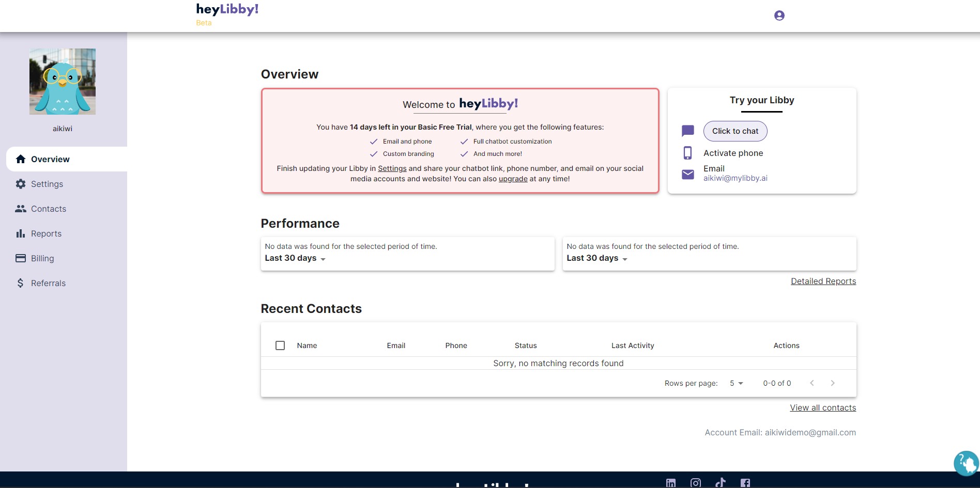Click the phone icon next to Activate phone
The image size is (980, 488).
click(x=688, y=153)
